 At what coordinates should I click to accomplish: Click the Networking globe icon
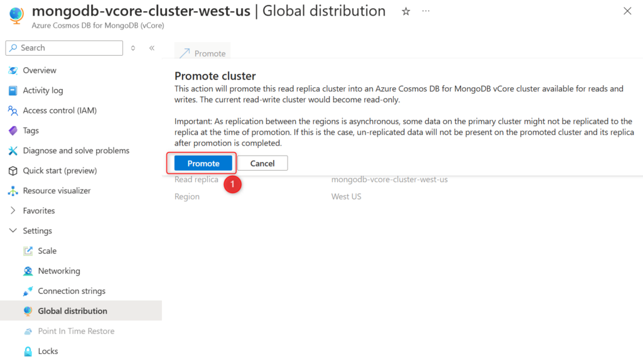pos(28,270)
